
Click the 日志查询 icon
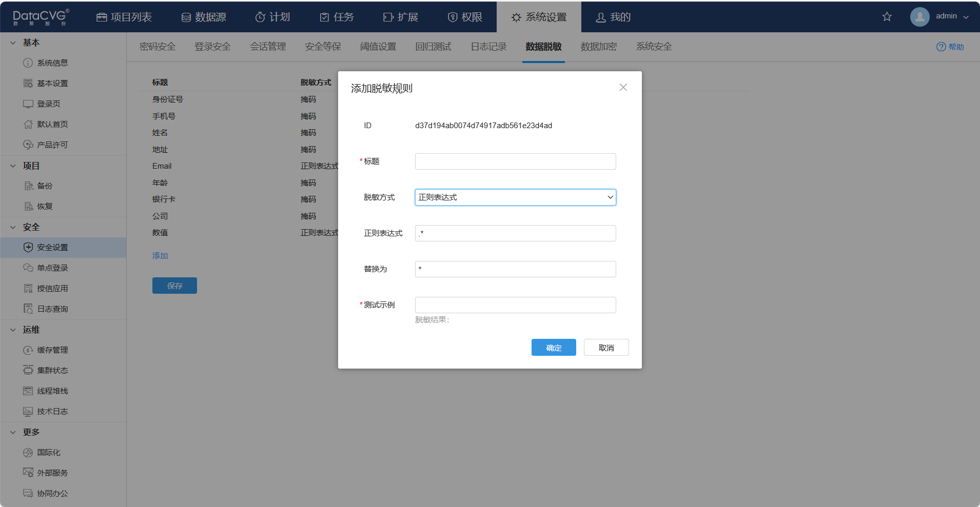pyautogui.click(x=28, y=309)
